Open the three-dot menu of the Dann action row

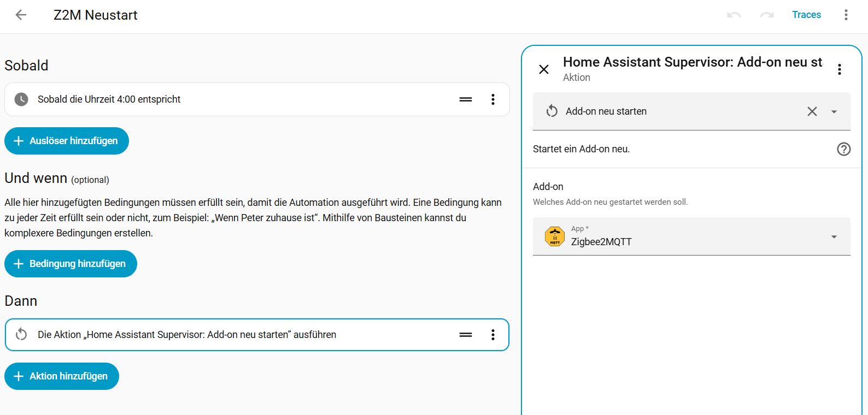[493, 335]
